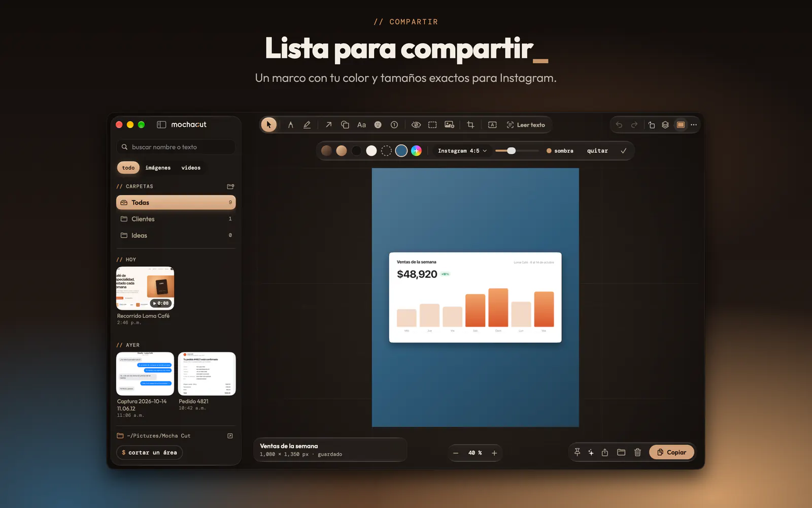Toggle the sidebar panel visibility
Viewport: 812px width, 508px height.
pos(161,124)
